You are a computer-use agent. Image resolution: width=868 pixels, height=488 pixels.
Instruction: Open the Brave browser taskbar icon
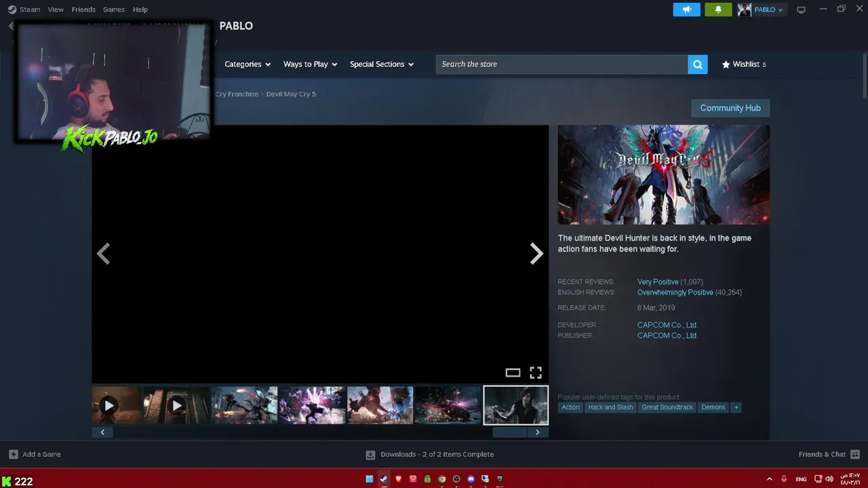(398, 479)
